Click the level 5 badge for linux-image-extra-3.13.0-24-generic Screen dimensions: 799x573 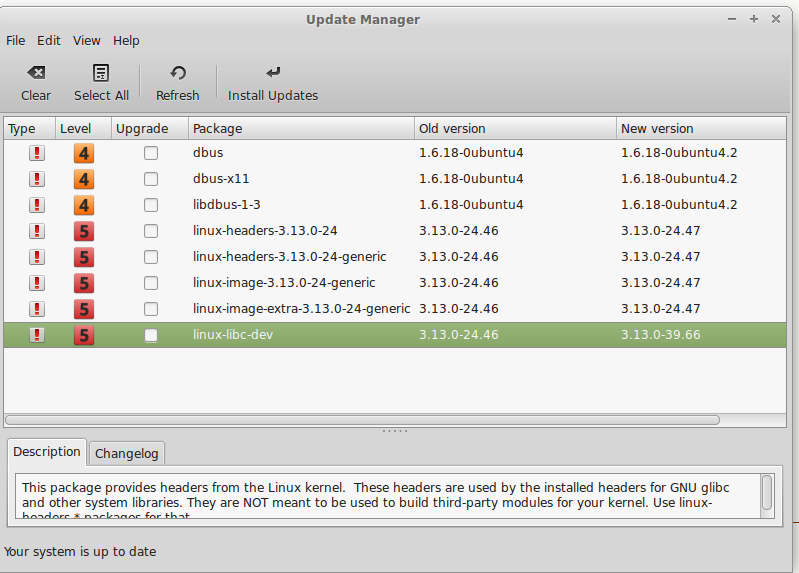click(84, 309)
